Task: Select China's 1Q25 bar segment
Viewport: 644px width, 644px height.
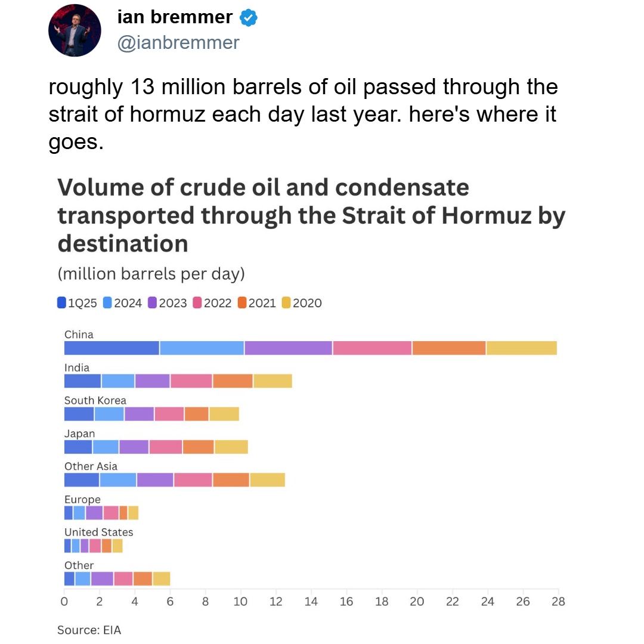Action: 112,348
